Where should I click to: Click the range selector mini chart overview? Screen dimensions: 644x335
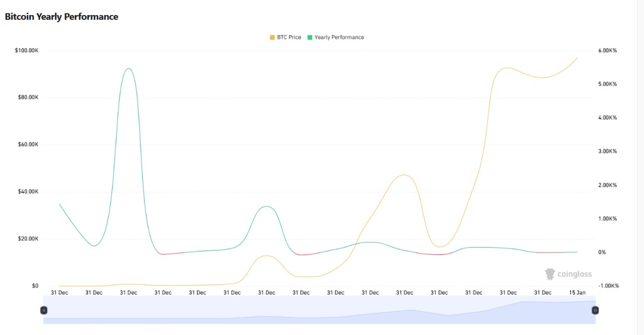point(319,311)
